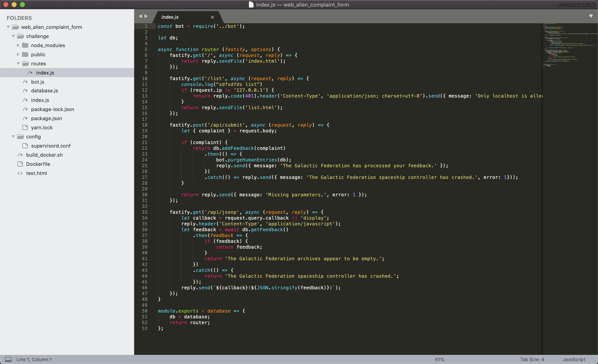Image resolution: width=598 pixels, height=364 pixels.
Task: Collapse the challenge folder
Action: [x=13, y=36]
